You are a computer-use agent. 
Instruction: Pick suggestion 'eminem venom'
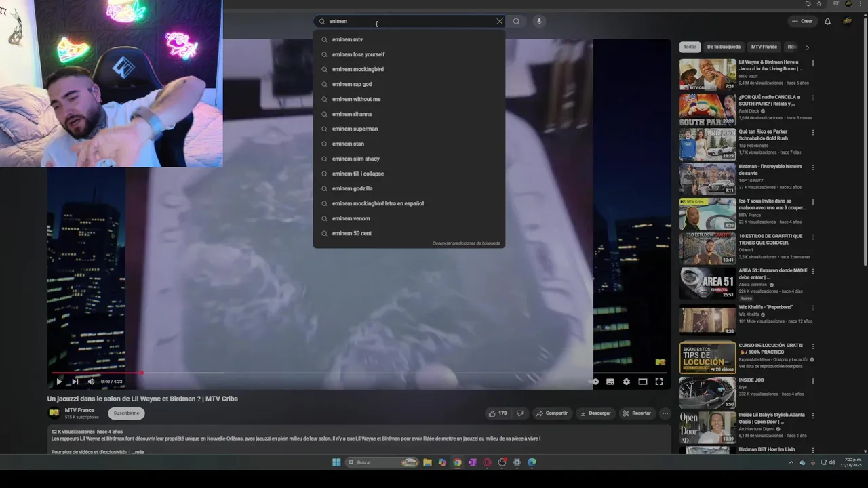(x=409, y=218)
